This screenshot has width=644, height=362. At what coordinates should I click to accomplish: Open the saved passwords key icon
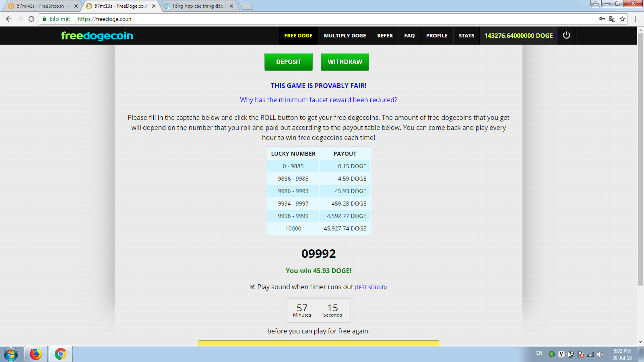pos(602,19)
